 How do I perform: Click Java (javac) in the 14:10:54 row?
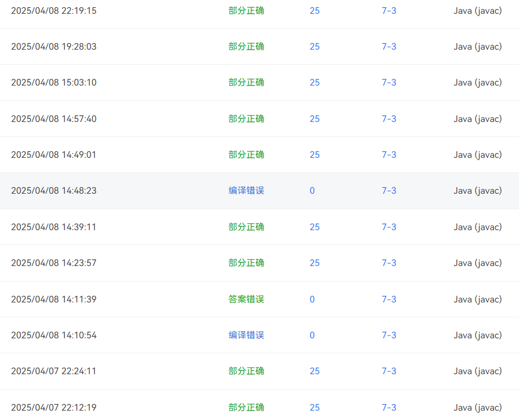(478, 335)
